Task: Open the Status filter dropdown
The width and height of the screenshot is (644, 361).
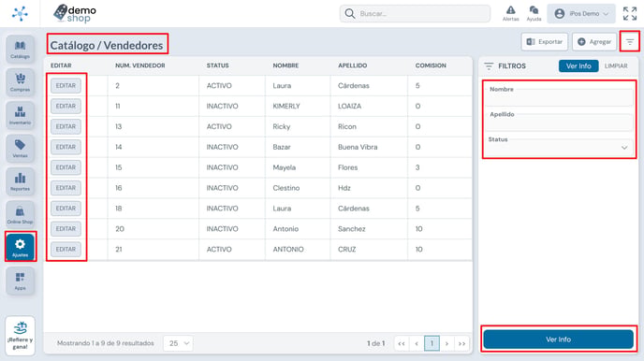Action: pos(559,147)
